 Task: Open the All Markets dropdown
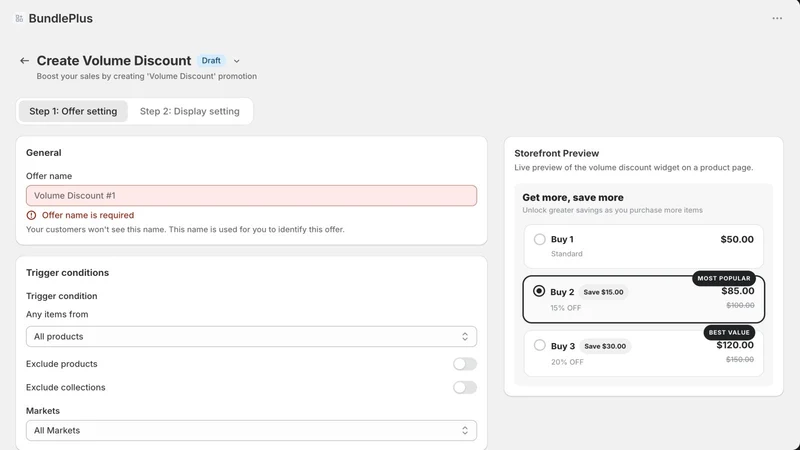coord(252,431)
